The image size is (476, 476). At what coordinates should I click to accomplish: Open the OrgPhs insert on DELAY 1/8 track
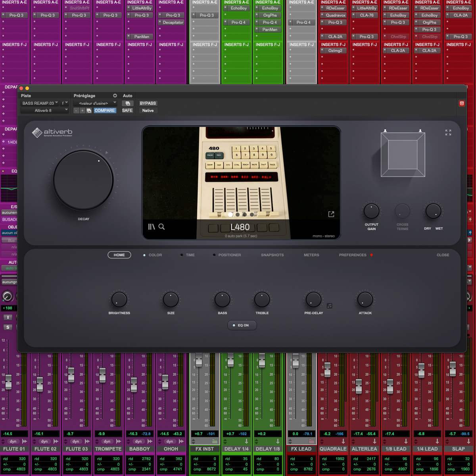click(x=268, y=15)
